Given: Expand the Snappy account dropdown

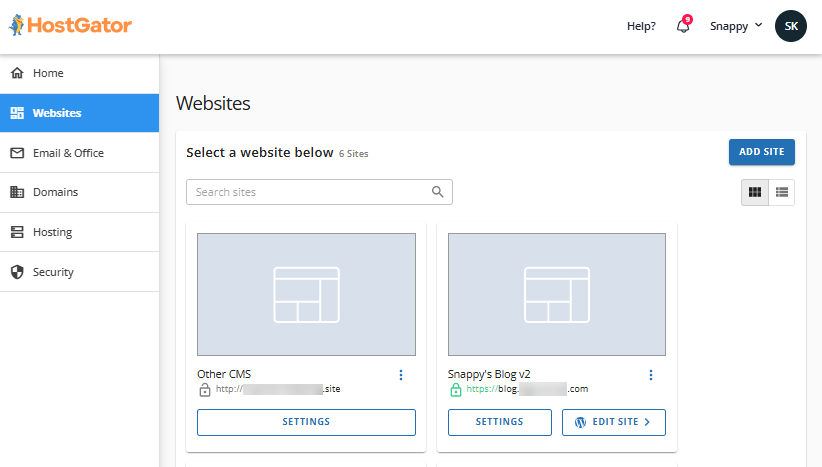Looking at the screenshot, I should [x=736, y=26].
